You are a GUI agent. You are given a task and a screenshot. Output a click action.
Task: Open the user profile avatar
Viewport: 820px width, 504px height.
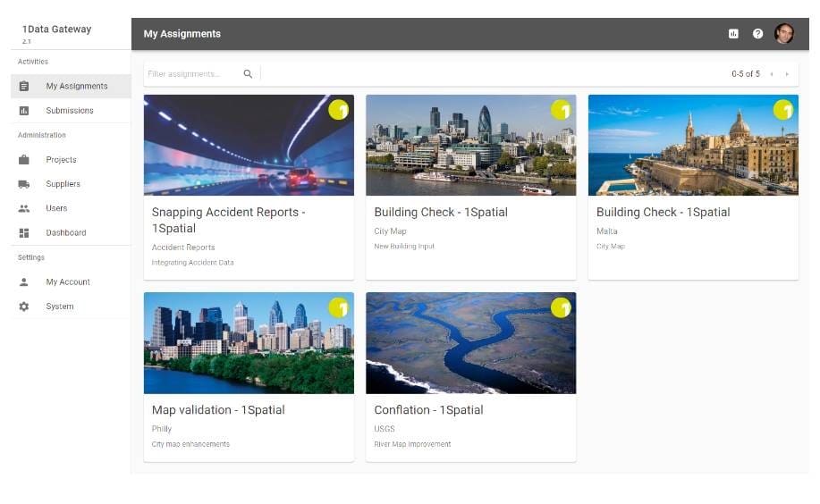(x=784, y=33)
